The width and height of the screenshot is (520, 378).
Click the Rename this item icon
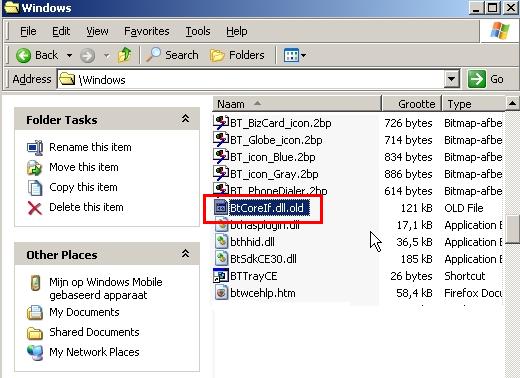pos(35,148)
